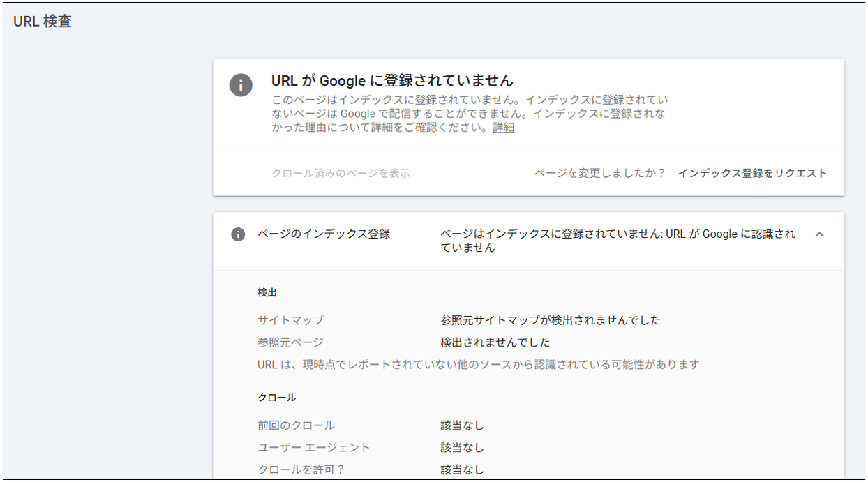The width and height of the screenshot is (868, 482).
Task: Click the クロールを許可？ field label
Action: pos(301,469)
